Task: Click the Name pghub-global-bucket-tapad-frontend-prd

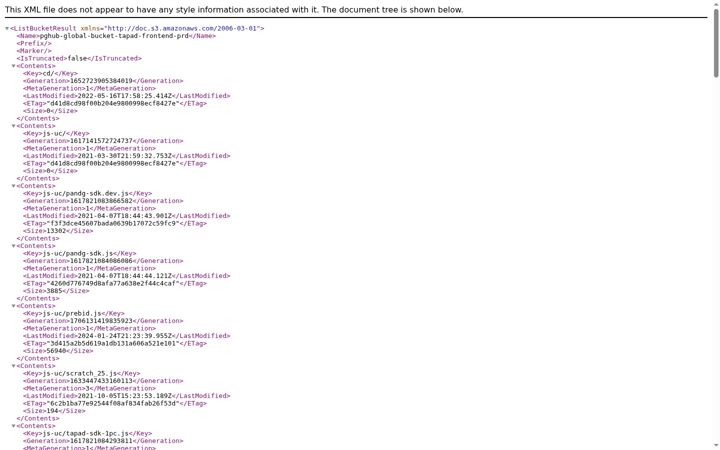Action: (x=114, y=36)
